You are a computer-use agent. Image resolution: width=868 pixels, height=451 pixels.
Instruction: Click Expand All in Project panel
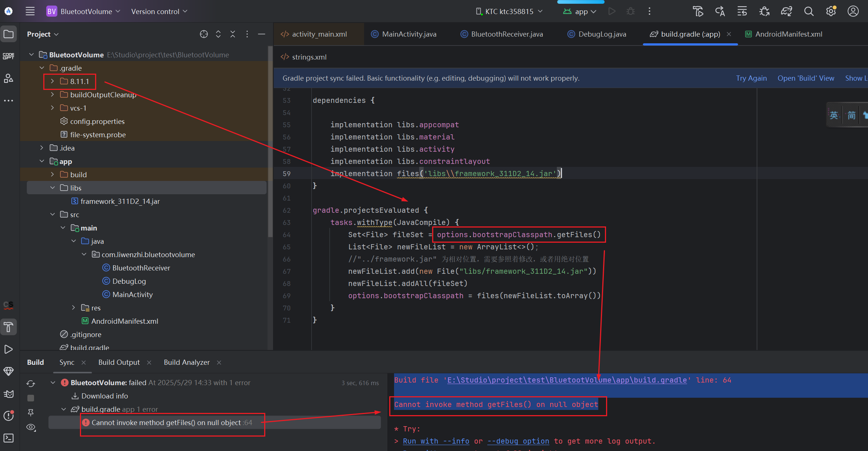coord(218,34)
